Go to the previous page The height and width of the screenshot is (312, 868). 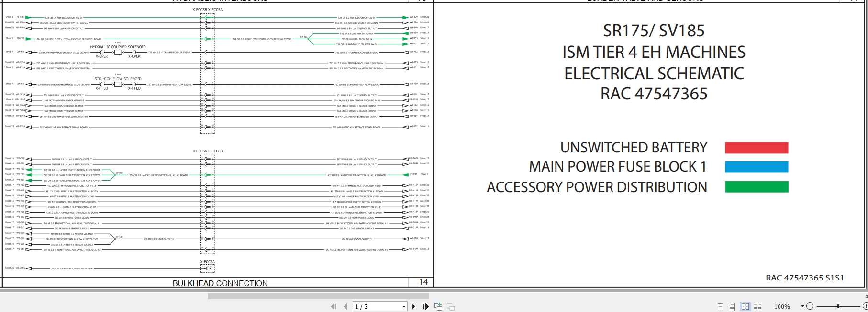345,307
